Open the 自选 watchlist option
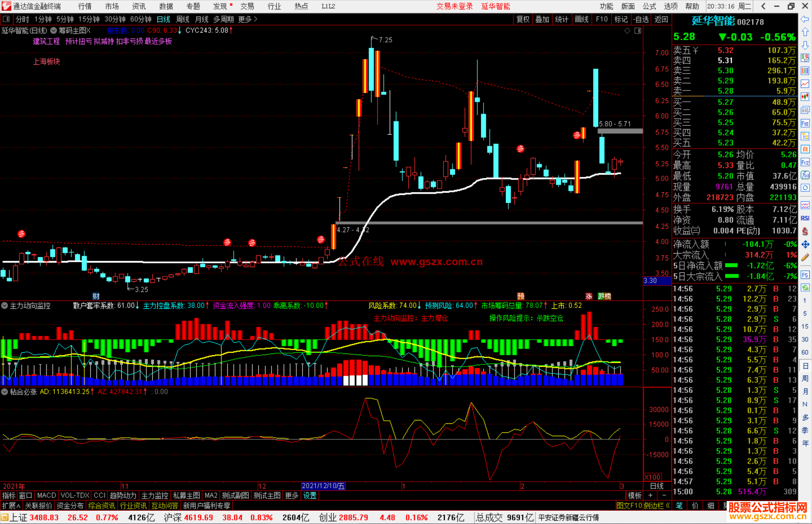 point(641,19)
